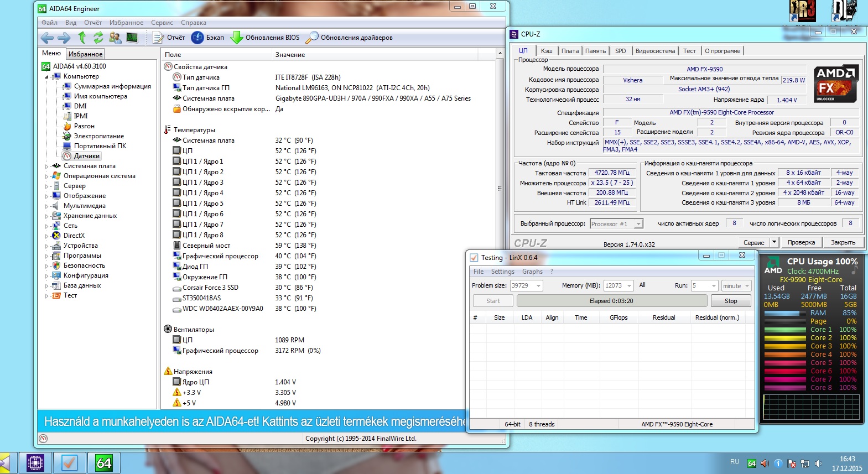Refresh AIDA64 with the green arrows icon
The width and height of the screenshot is (868, 474).
click(x=98, y=38)
